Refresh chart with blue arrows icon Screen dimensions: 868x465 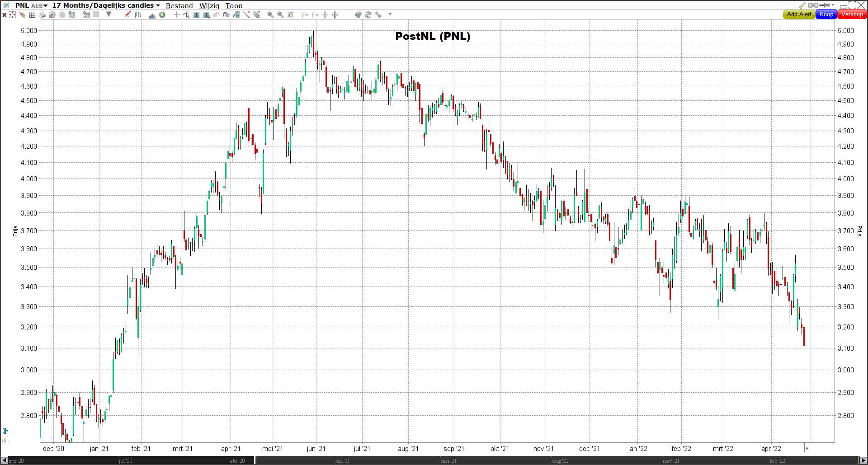pyautogui.click(x=368, y=14)
